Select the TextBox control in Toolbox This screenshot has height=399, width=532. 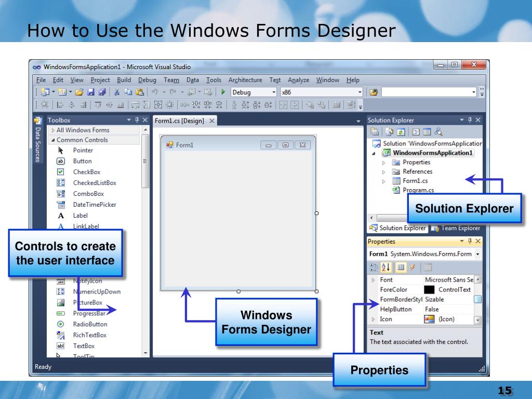84,345
